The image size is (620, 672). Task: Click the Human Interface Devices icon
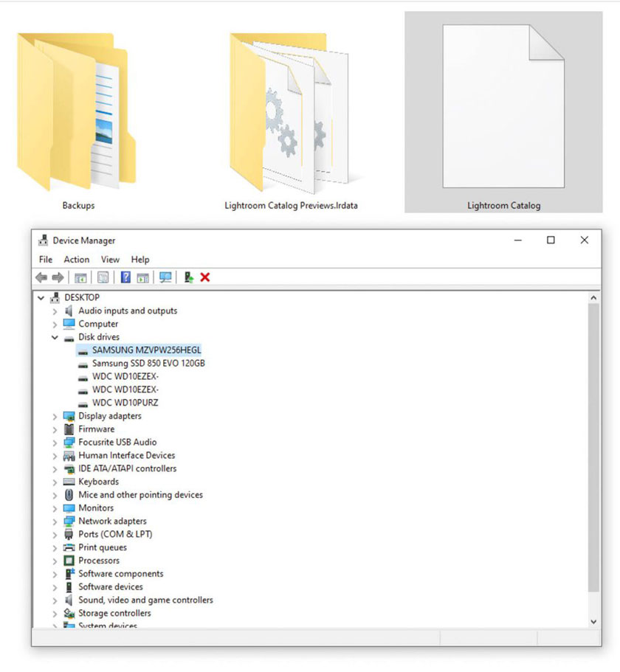point(69,456)
